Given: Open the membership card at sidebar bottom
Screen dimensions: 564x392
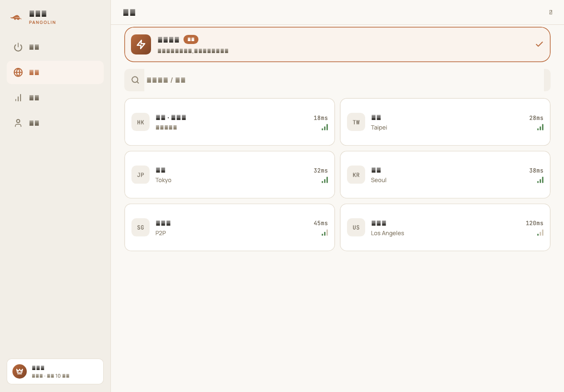Looking at the screenshot, I should 55,371.
